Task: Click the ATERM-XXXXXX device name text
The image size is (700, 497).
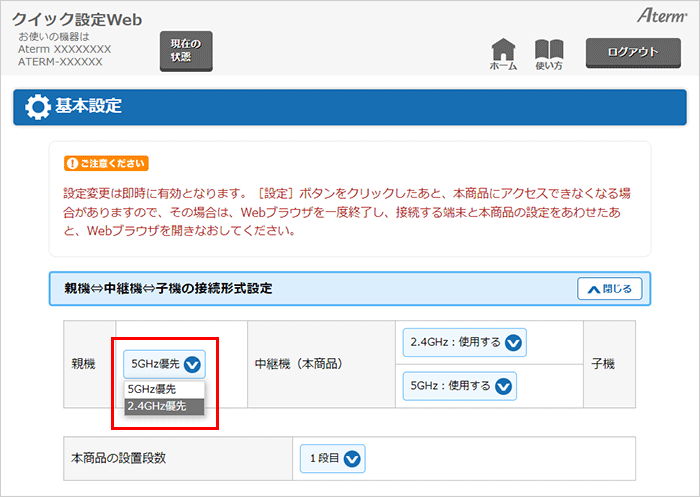Action: [60, 62]
